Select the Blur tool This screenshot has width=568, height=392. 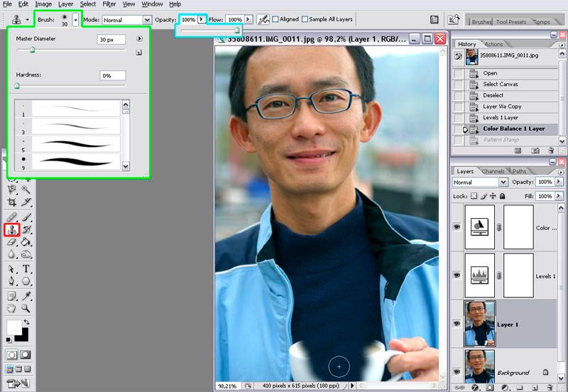pos(12,254)
